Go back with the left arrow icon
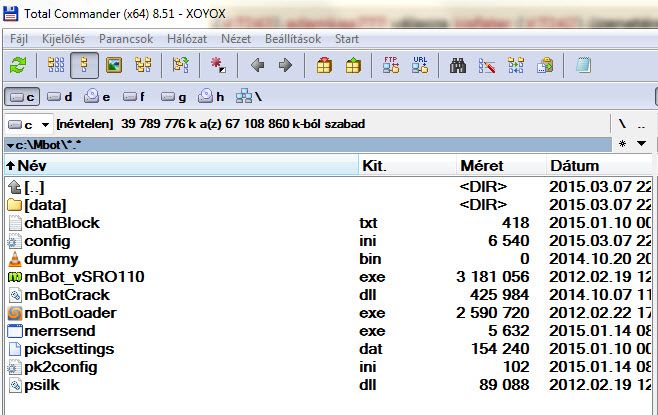Screen dimensions: 658x415 click(257, 65)
